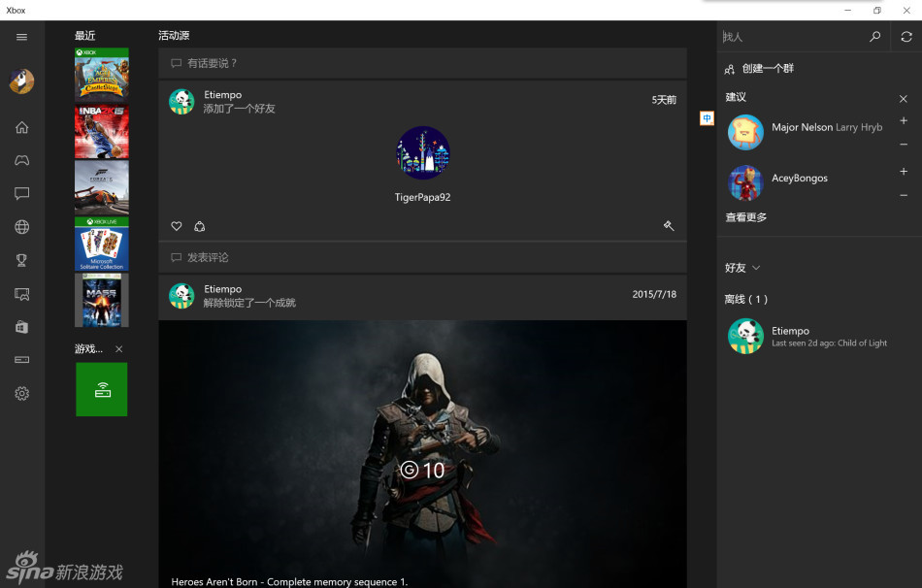Click 查看更多 to see more suggestions
The image size is (922, 588).
coord(746,217)
